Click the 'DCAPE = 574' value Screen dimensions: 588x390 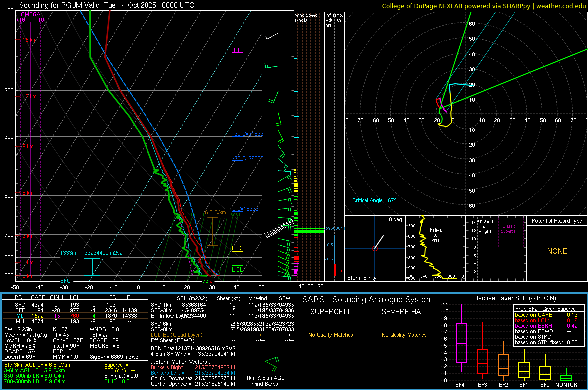point(20,351)
